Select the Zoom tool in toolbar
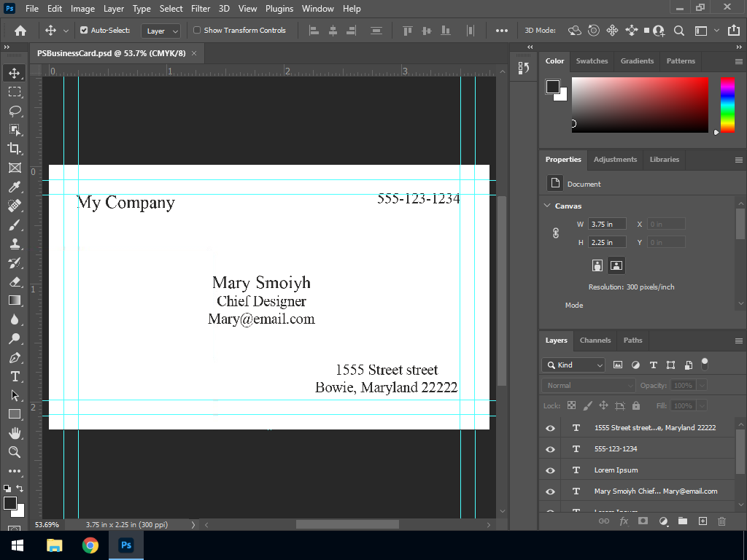 [x=14, y=452]
